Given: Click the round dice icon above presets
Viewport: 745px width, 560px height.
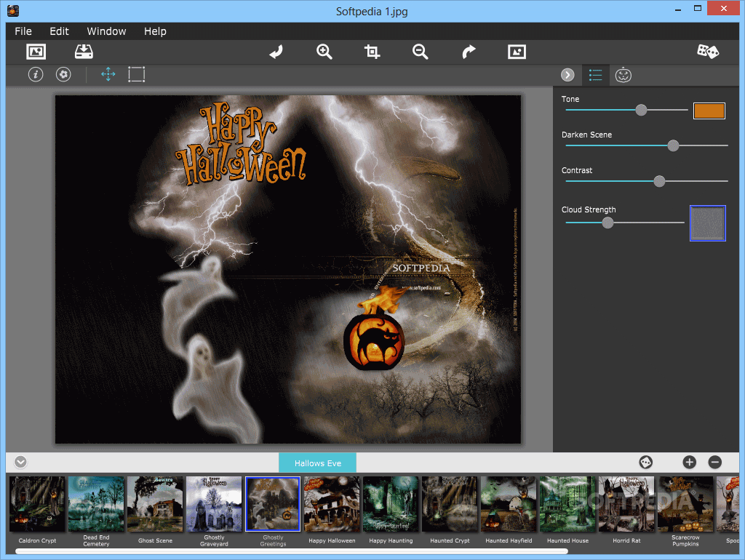Looking at the screenshot, I should (x=646, y=462).
